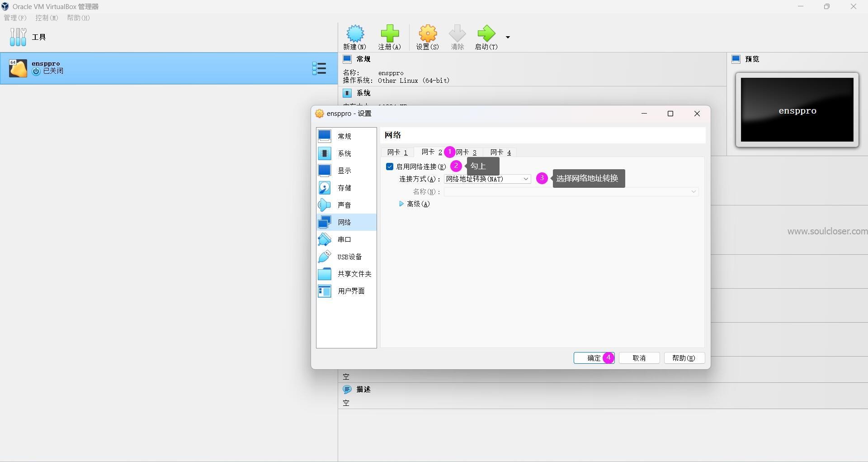
Task: Start the VM with 启动 green arrow
Action: [x=486, y=33]
